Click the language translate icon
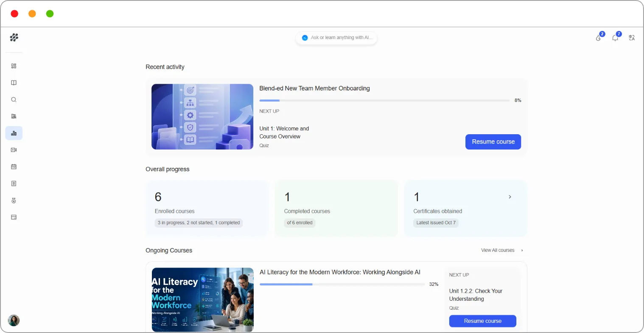644x333 pixels. 632,37
